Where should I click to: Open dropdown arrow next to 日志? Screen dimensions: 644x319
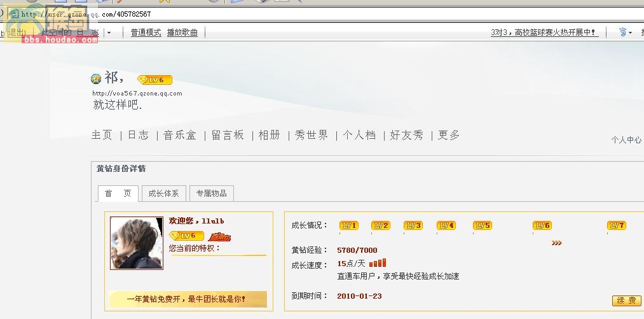[x=109, y=32]
